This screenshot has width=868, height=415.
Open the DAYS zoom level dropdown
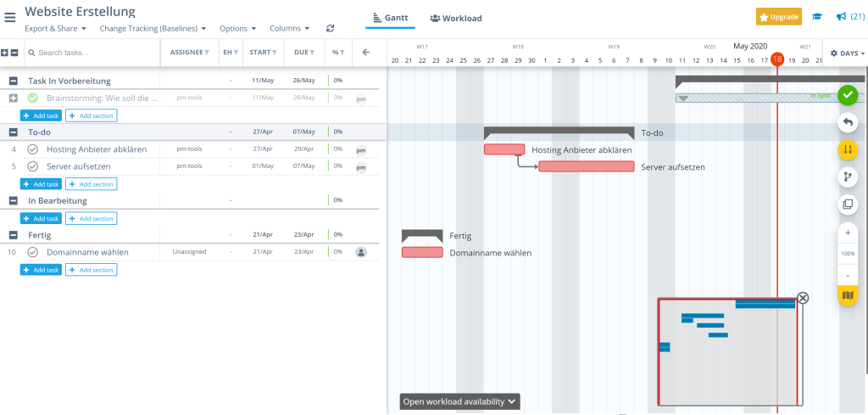point(847,53)
